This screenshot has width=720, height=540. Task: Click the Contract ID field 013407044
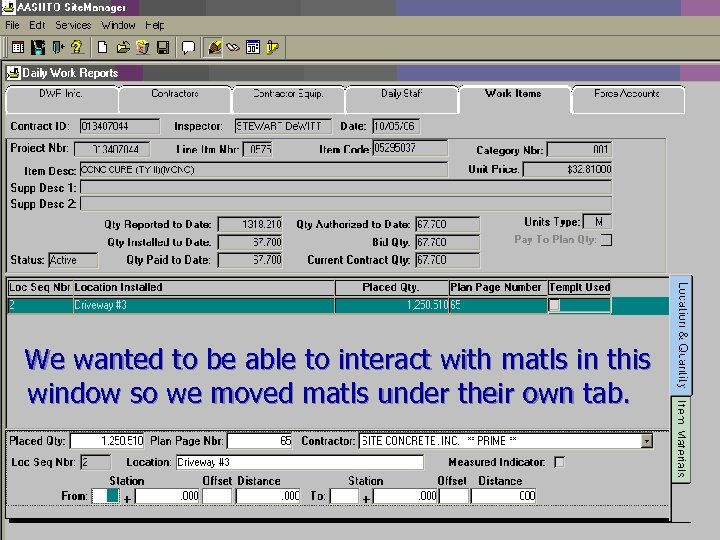click(x=120, y=126)
